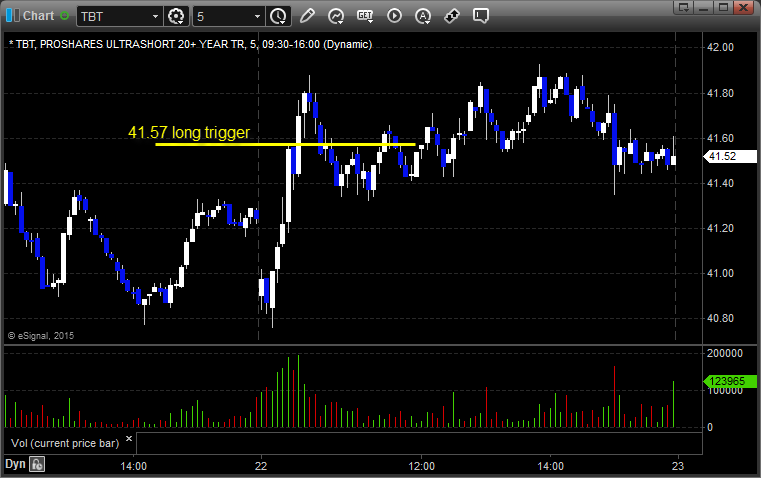The width and height of the screenshot is (761, 478).
Task: Click the 22 date label on time axis
Action: click(x=261, y=466)
